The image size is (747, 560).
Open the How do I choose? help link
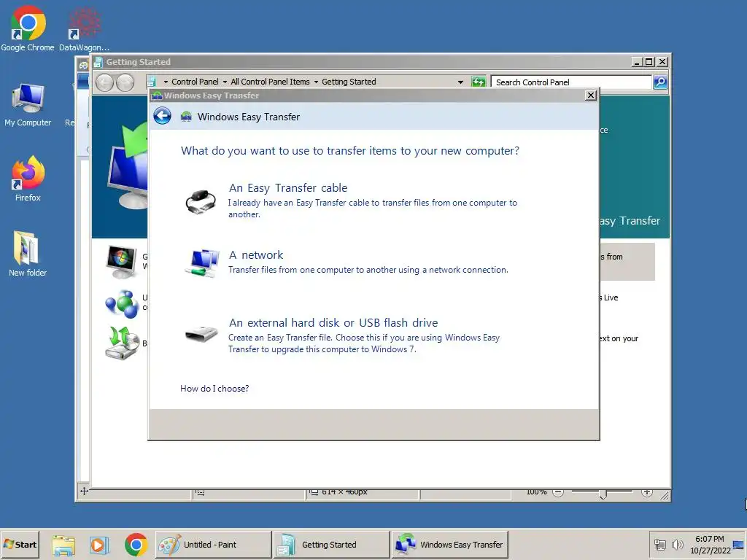click(x=214, y=389)
